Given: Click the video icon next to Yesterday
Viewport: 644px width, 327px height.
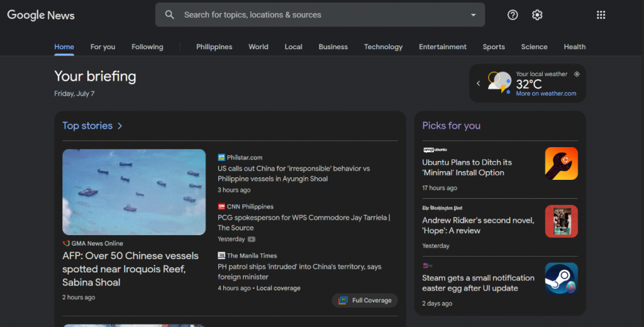Looking at the screenshot, I should [x=252, y=239].
